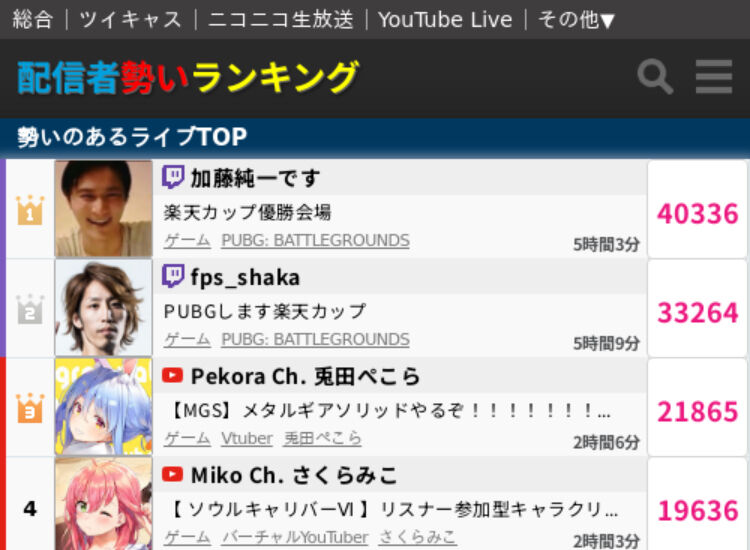Open the バーチャルYouTuber tag link
This screenshot has width=750, height=550.
295,537
